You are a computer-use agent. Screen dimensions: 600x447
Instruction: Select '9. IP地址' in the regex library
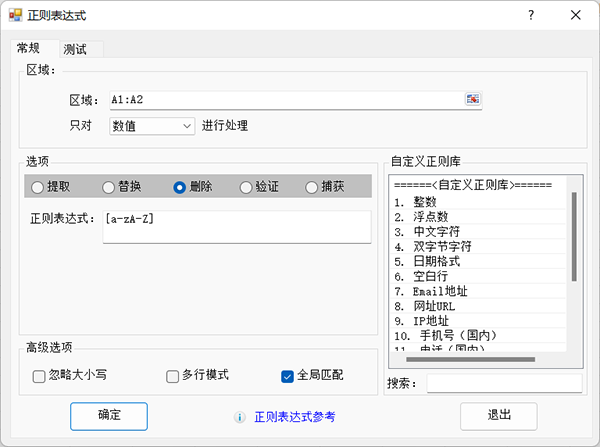tap(479, 321)
